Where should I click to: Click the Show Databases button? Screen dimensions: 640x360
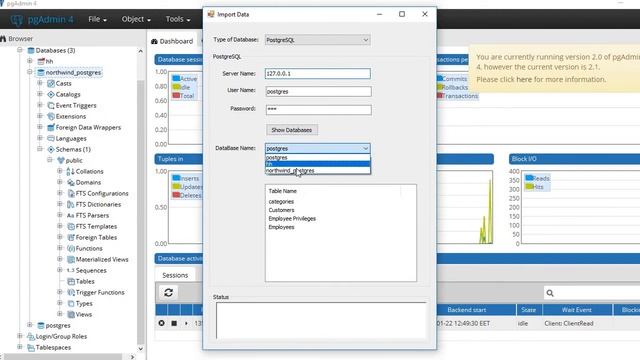point(292,130)
